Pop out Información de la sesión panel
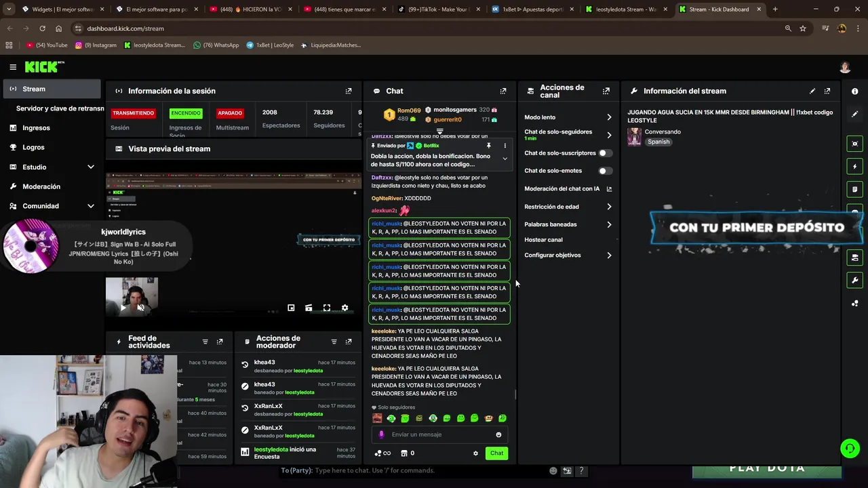This screenshot has width=868, height=488. (x=349, y=91)
